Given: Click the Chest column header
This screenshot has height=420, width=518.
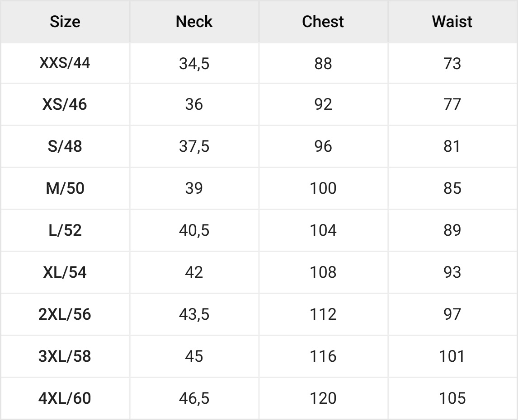Looking at the screenshot, I should 323,22.
